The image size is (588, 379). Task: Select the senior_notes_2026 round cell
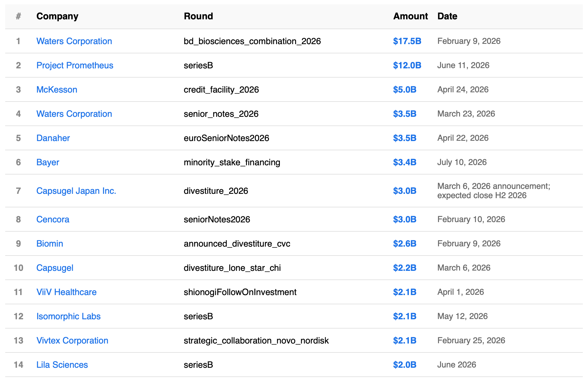tap(221, 114)
